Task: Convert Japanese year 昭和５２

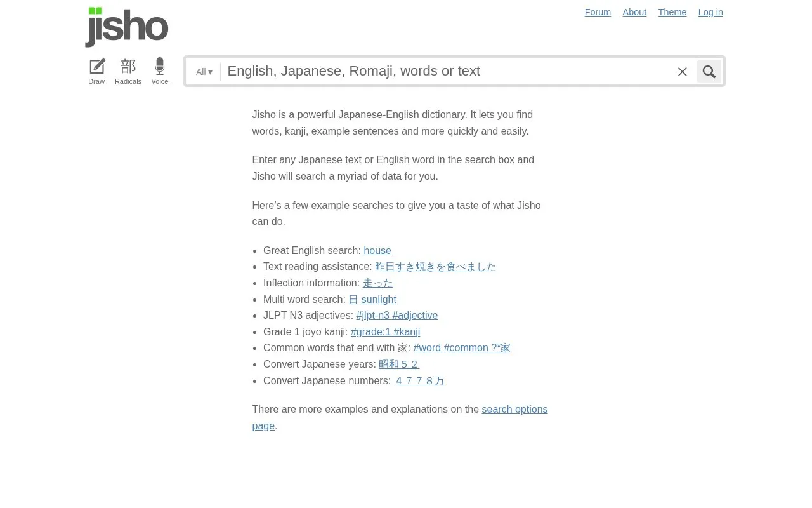Action: point(399,364)
